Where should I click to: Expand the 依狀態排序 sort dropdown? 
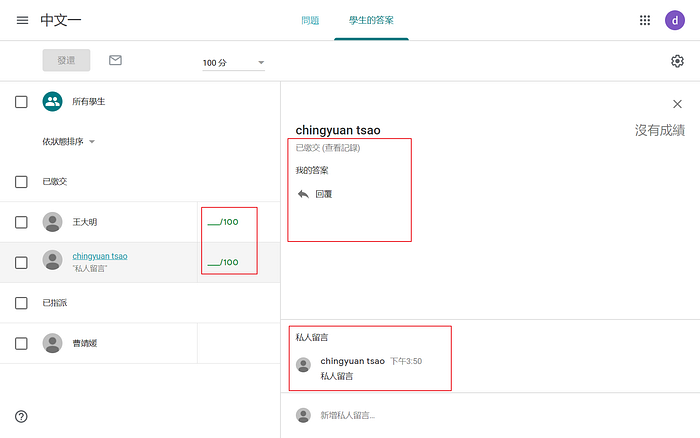[69, 142]
